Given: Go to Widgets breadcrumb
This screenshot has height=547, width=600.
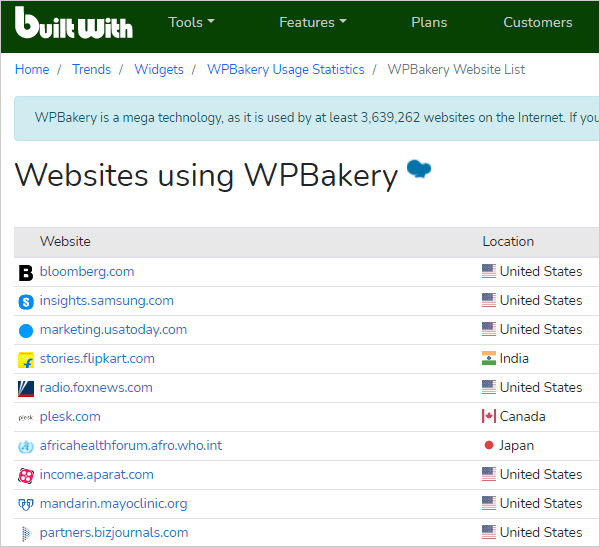Looking at the screenshot, I should click(159, 69).
